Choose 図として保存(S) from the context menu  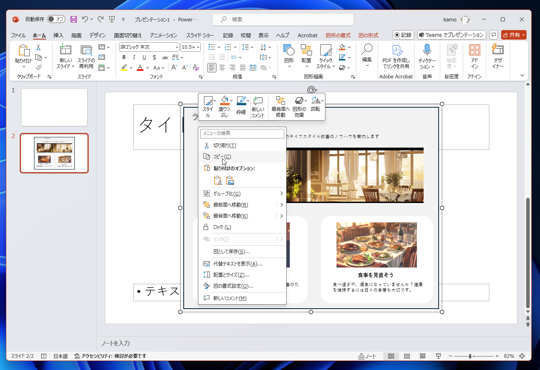point(242,251)
